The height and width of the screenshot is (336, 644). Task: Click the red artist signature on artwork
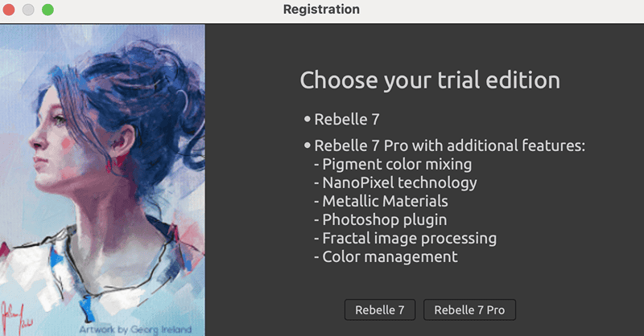point(16,318)
